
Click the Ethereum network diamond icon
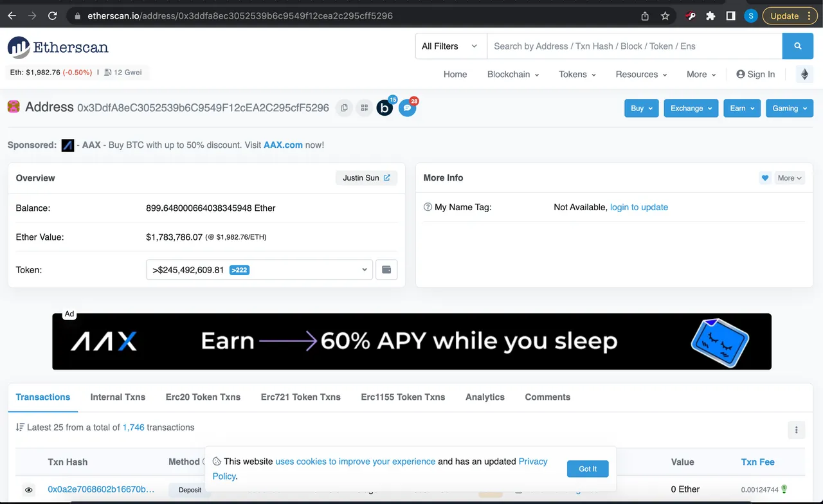pyautogui.click(x=804, y=75)
